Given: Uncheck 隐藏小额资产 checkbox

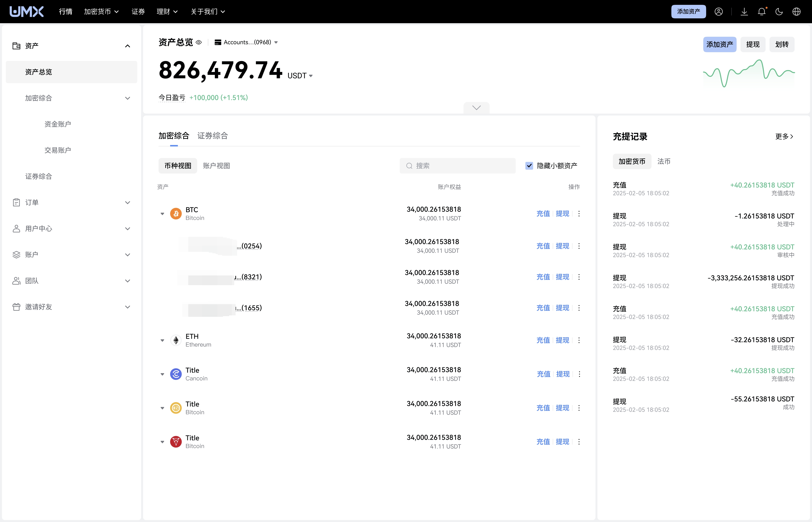Looking at the screenshot, I should tap(529, 166).
